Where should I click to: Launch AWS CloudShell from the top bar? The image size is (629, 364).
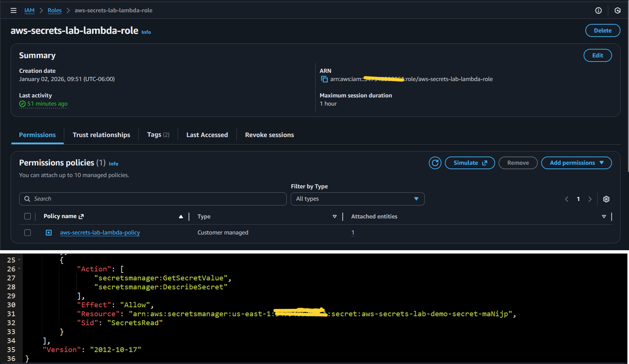618,10
